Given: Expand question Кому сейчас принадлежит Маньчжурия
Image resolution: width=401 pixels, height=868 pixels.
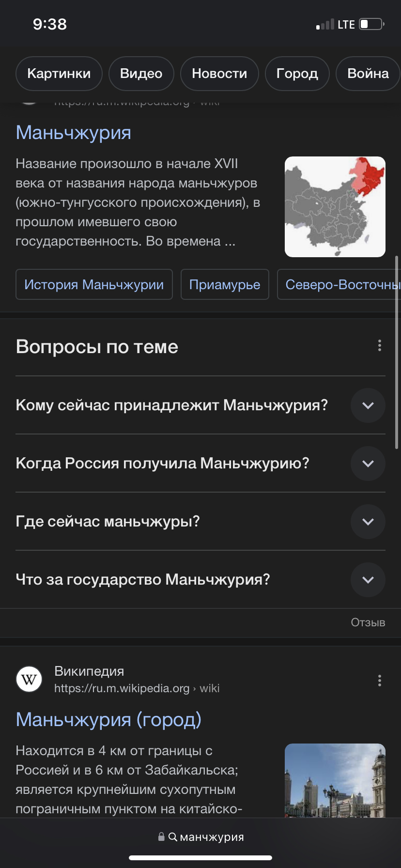Looking at the screenshot, I should pyautogui.click(x=368, y=405).
